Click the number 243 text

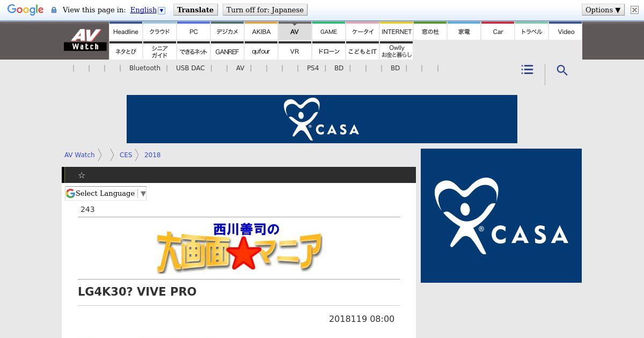click(x=87, y=209)
